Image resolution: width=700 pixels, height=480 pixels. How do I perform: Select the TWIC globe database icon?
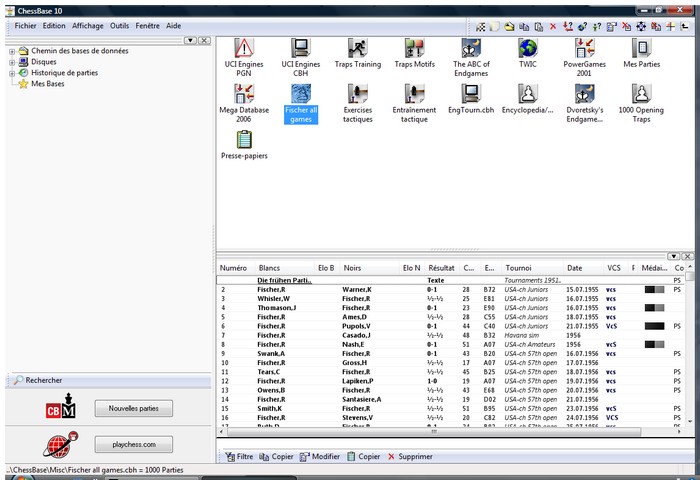528,53
